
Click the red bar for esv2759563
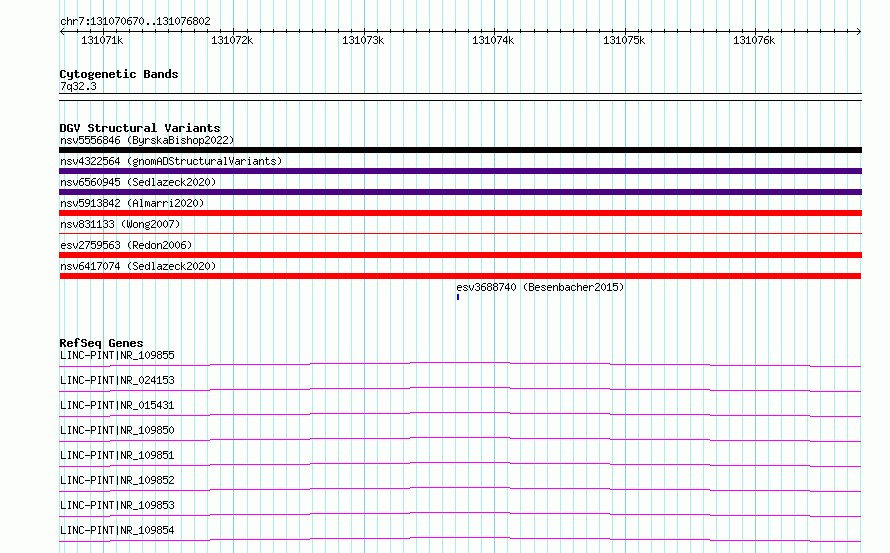coord(460,255)
